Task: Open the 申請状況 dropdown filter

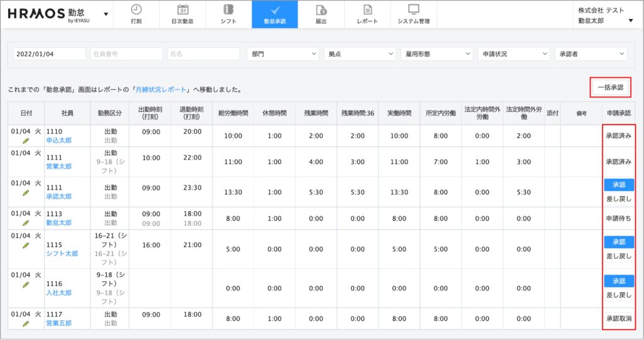Action: click(514, 54)
